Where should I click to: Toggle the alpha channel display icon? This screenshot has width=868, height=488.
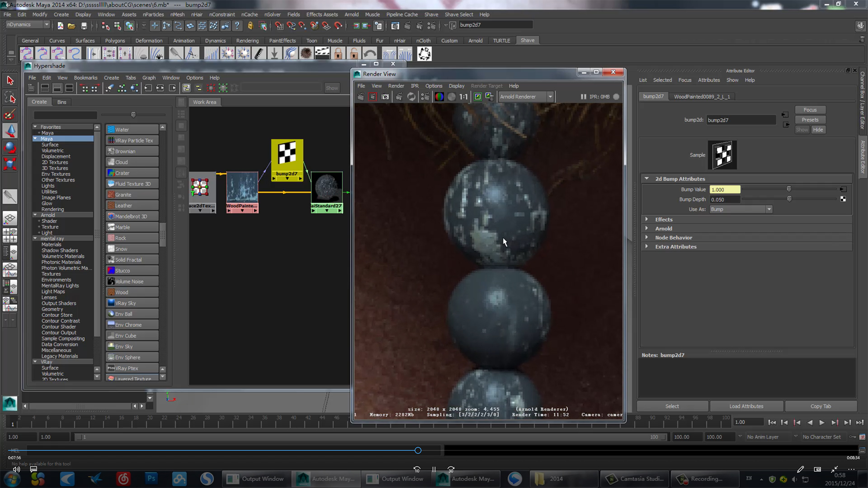[x=451, y=97]
